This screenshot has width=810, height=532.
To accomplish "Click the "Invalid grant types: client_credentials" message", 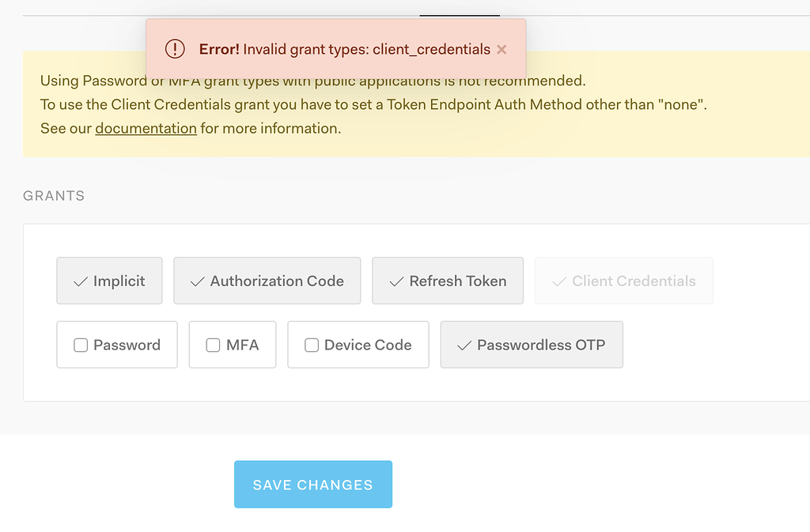I will point(367,49).
